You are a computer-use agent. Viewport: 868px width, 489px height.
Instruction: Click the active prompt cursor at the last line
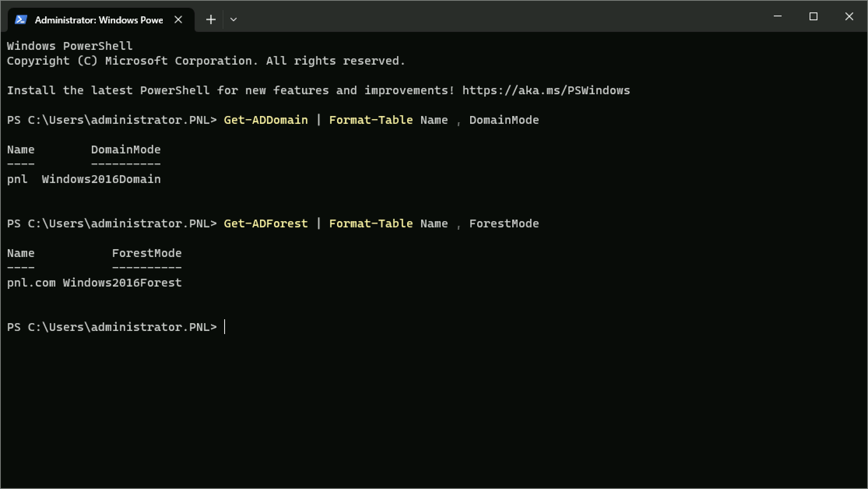coord(225,327)
